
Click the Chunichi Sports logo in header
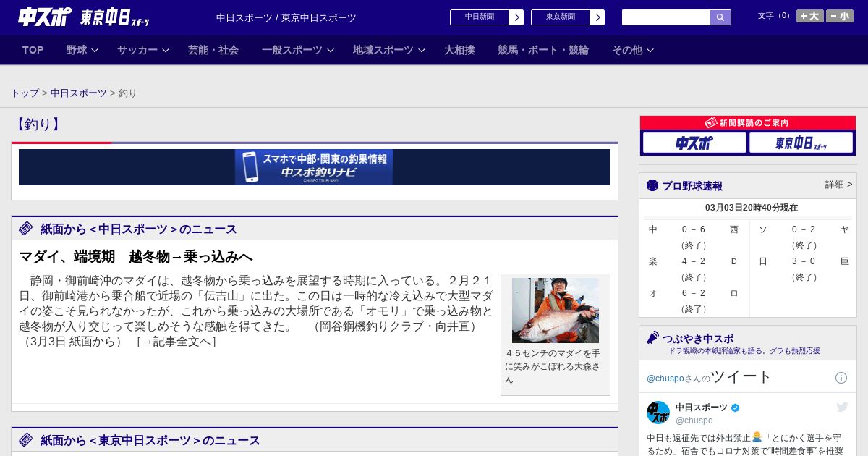point(45,17)
